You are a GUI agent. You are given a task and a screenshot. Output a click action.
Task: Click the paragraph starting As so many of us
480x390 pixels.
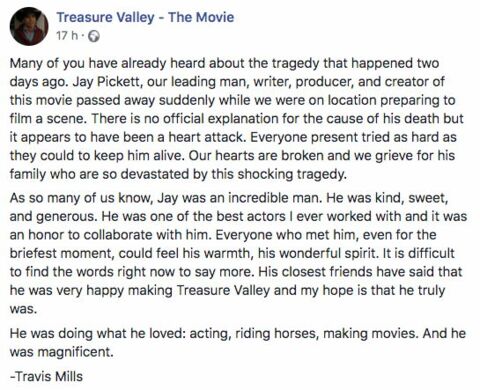pos(238,253)
